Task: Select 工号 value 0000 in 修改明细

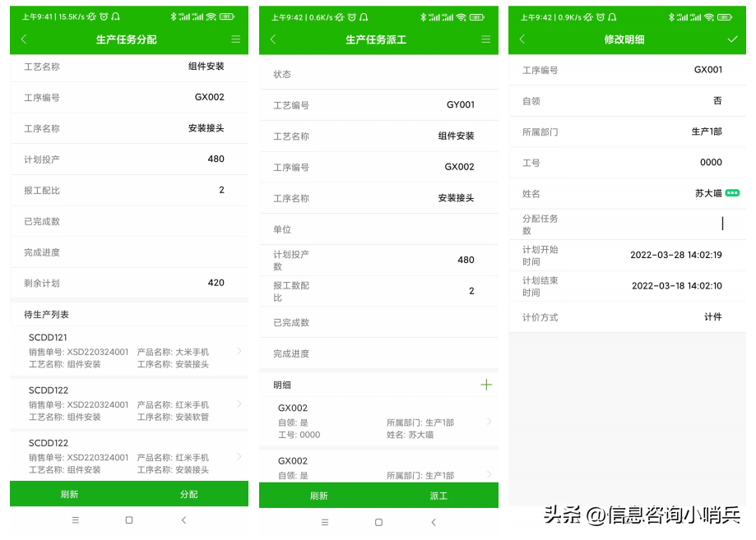Action: click(x=711, y=163)
